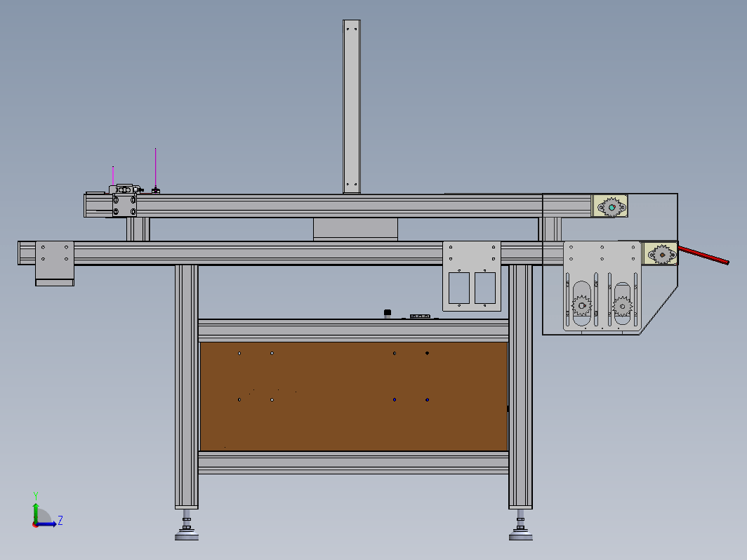Click the blue Z axis of the triad
The image size is (747, 560).
click(x=47, y=524)
